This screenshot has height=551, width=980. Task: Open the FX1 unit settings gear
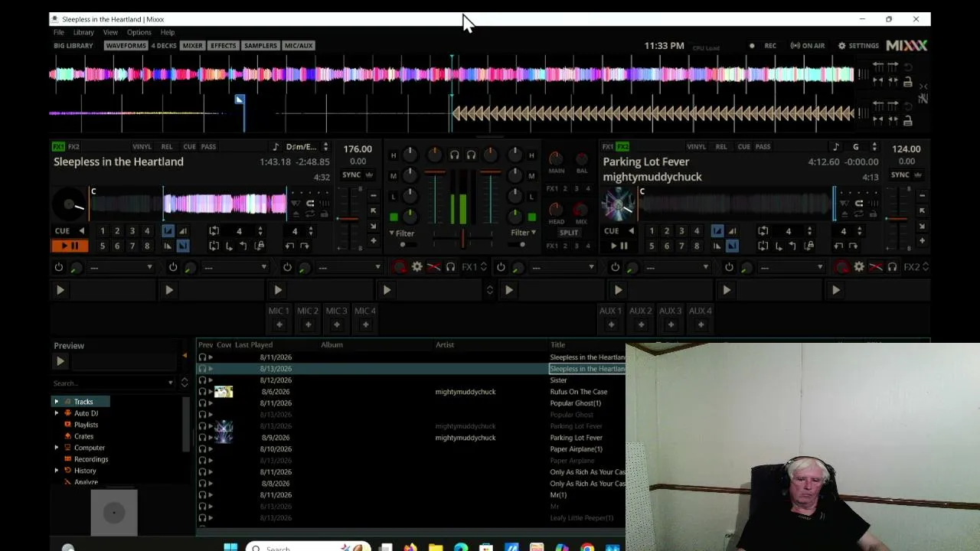(417, 267)
